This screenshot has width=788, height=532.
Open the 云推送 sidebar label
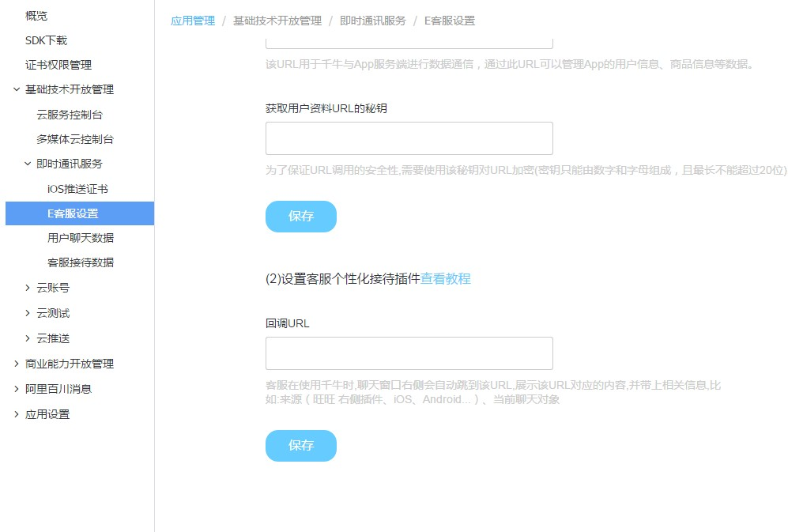point(53,338)
